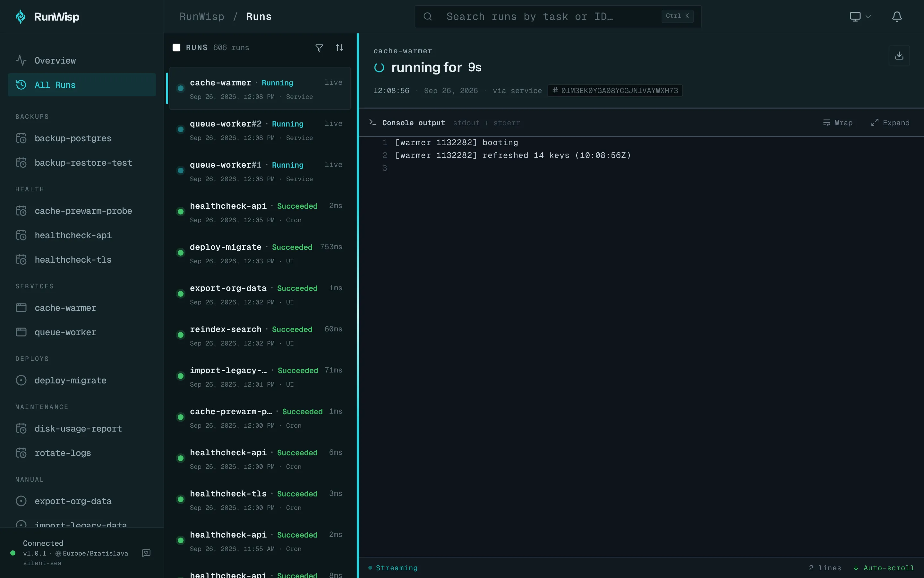Click the sort runs arrows icon
This screenshot has height=578, width=924.
coord(339,48)
